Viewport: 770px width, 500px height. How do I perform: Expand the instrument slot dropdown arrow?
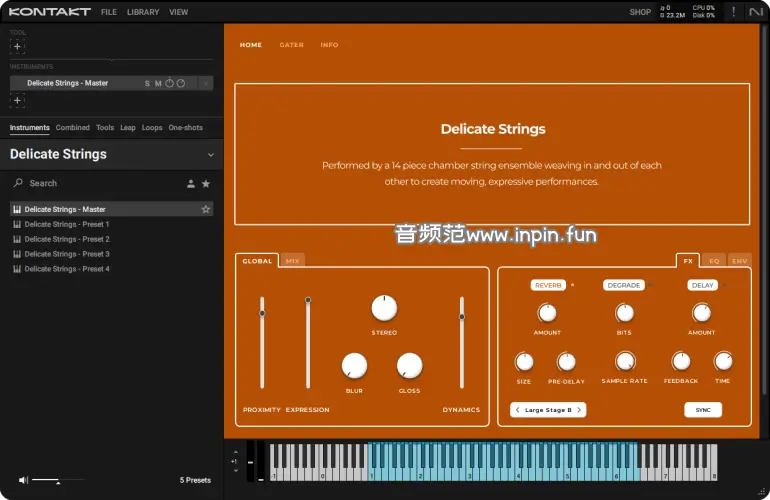click(205, 83)
